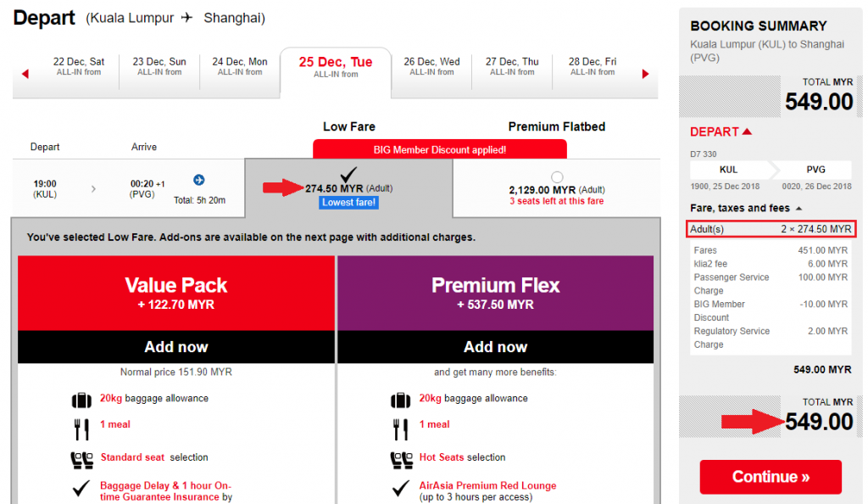Switch to the 26 Dec, Wed tab
This screenshot has height=504, width=868.
click(431, 67)
